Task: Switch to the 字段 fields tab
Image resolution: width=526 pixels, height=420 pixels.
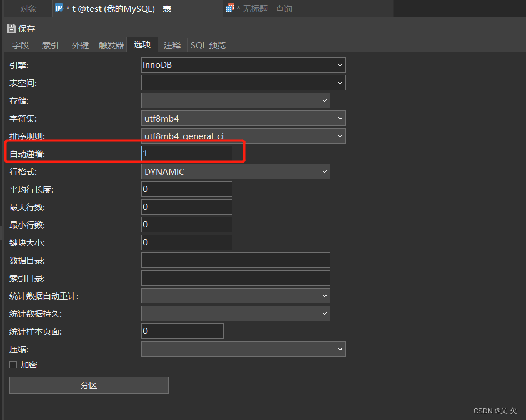Action: click(x=21, y=45)
